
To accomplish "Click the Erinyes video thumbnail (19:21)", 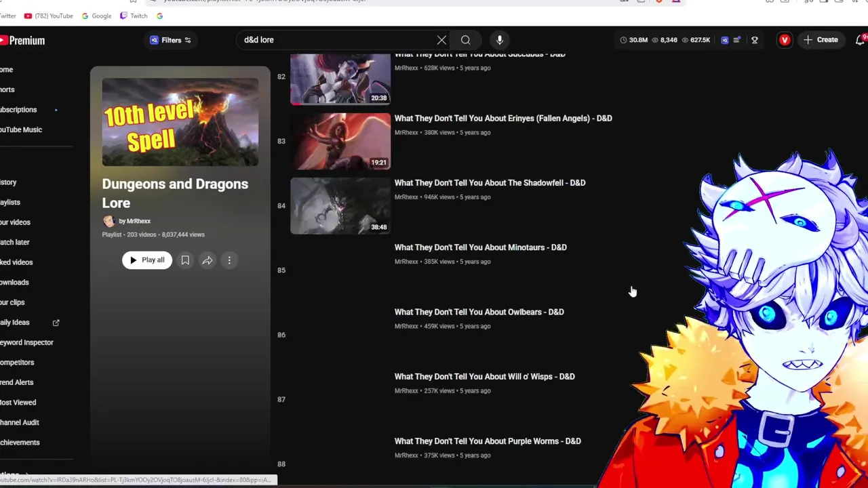I will (x=340, y=141).
